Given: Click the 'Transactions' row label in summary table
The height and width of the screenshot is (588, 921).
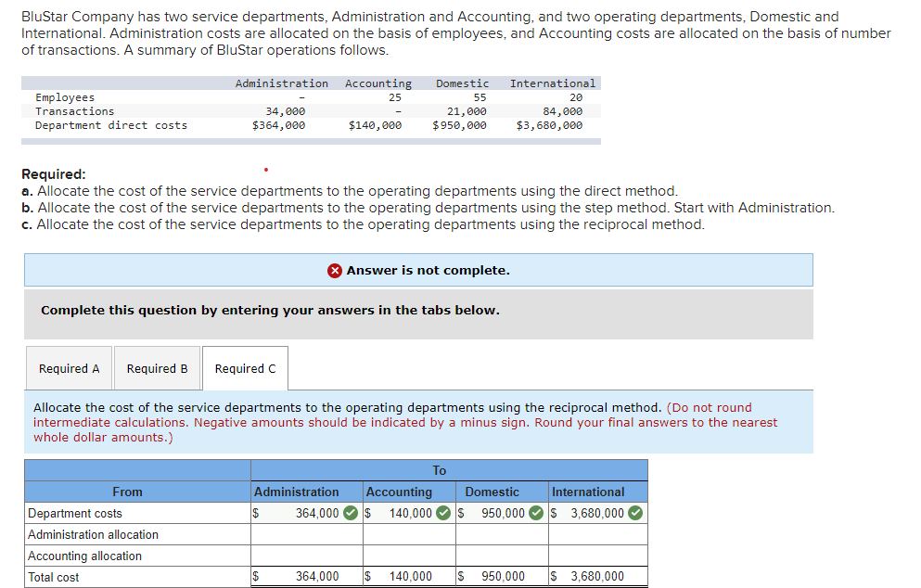Looking at the screenshot, I should [74, 111].
